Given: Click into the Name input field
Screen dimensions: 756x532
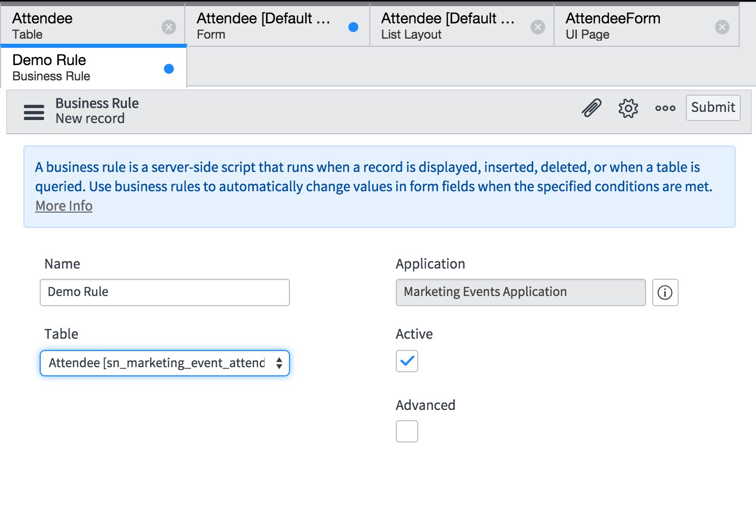Looking at the screenshot, I should tap(165, 292).
